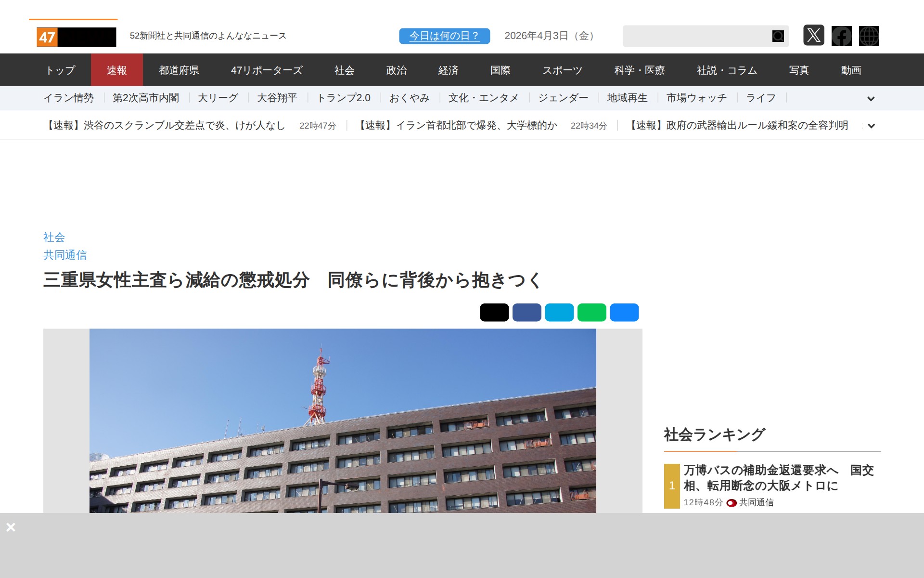924x578 pixels.
Task: Click the globe language icon
Action: coord(869,36)
